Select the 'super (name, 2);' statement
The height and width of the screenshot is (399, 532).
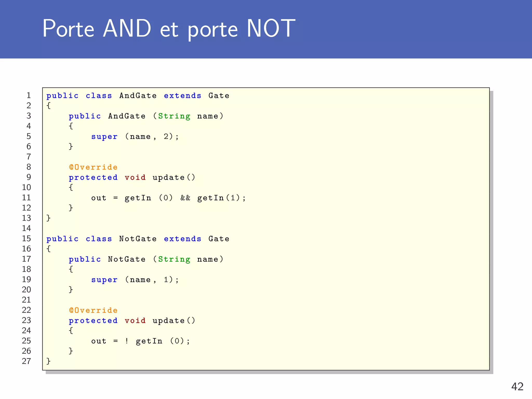click(x=135, y=137)
